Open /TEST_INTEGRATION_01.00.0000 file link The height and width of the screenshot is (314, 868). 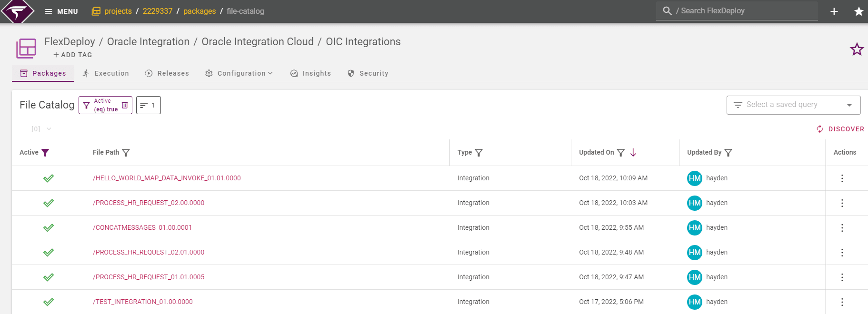click(x=143, y=302)
